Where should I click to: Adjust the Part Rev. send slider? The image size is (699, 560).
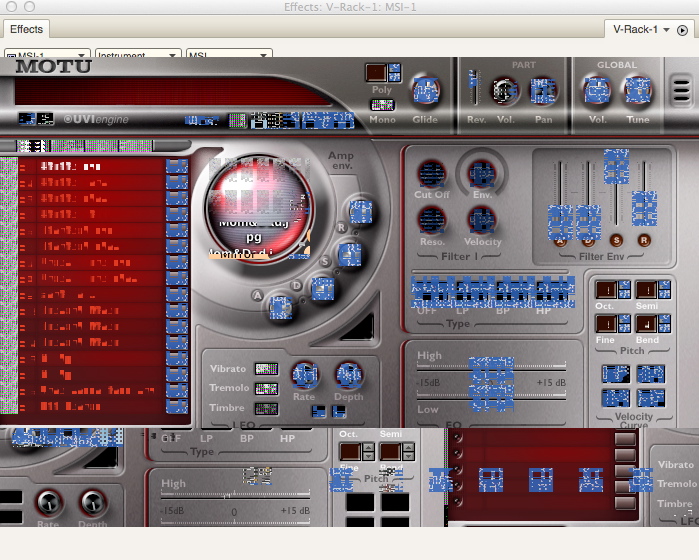pos(474,87)
